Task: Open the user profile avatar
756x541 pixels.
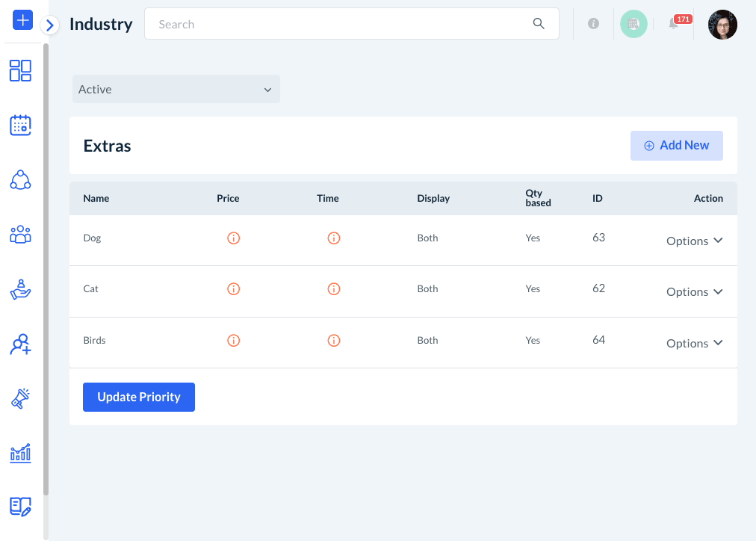Action: [x=722, y=25]
